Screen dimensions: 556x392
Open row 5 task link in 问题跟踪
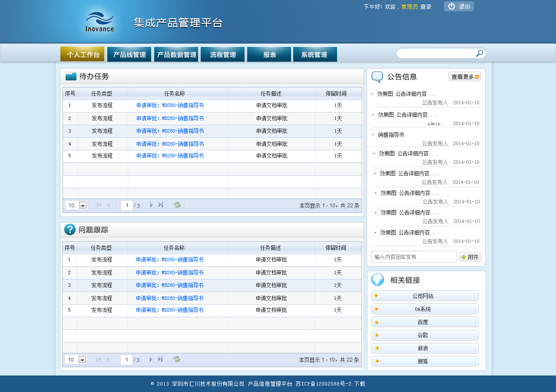(169, 310)
